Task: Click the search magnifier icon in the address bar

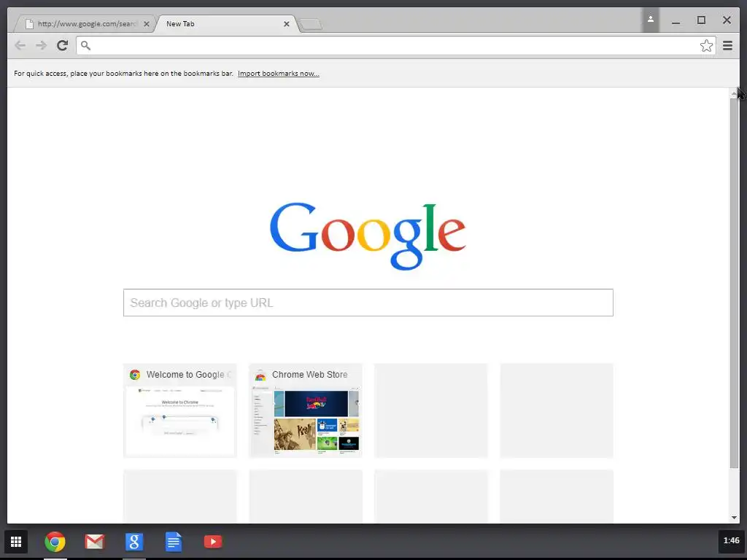Action: point(85,46)
